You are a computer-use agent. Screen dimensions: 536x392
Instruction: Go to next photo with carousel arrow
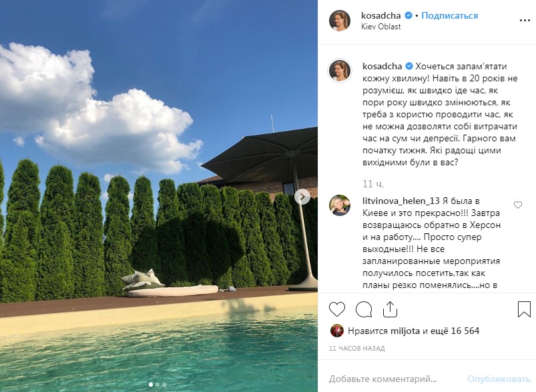point(302,197)
